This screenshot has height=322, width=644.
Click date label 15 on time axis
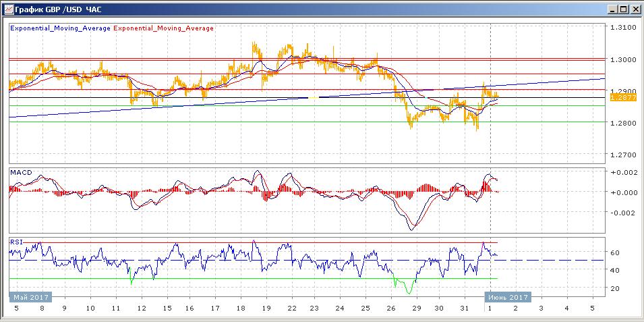click(x=167, y=308)
